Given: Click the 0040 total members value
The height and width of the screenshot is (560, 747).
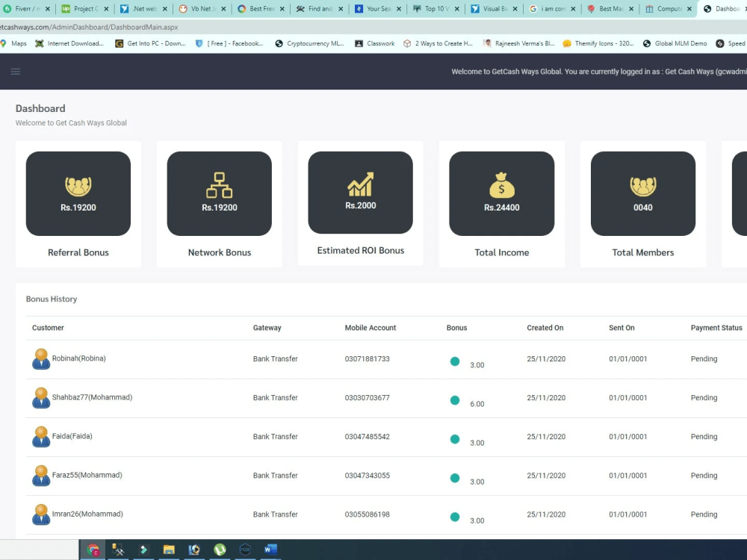Looking at the screenshot, I should (642, 208).
